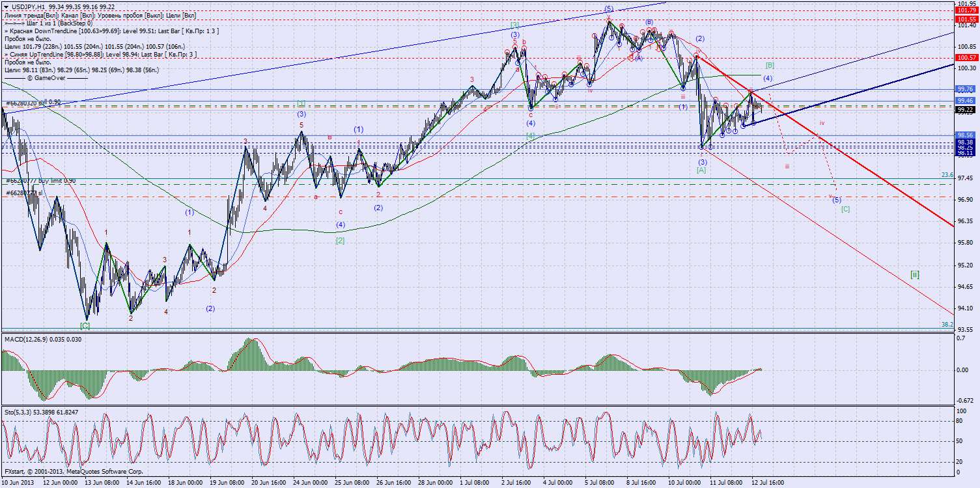Select the '20 Jun 16:00' date label
Viewport: 980px width, 488px height.
(x=268, y=483)
